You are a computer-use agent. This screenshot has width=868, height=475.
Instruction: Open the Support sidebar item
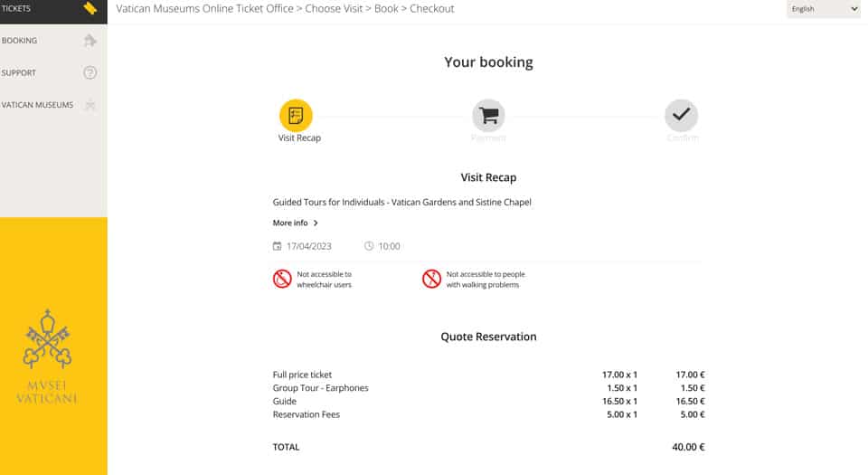click(x=53, y=72)
